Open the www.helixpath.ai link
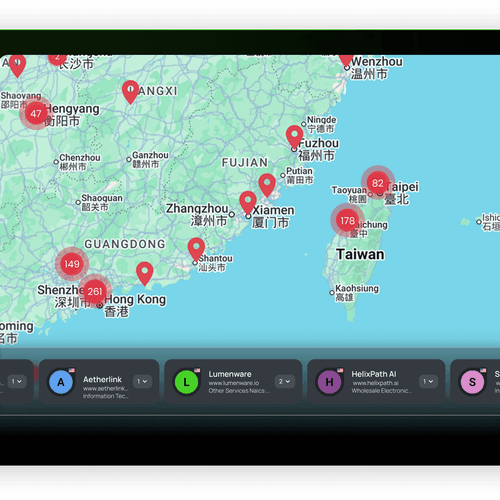The width and height of the screenshot is (500, 500). pyautogui.click(x=375, y=383)
